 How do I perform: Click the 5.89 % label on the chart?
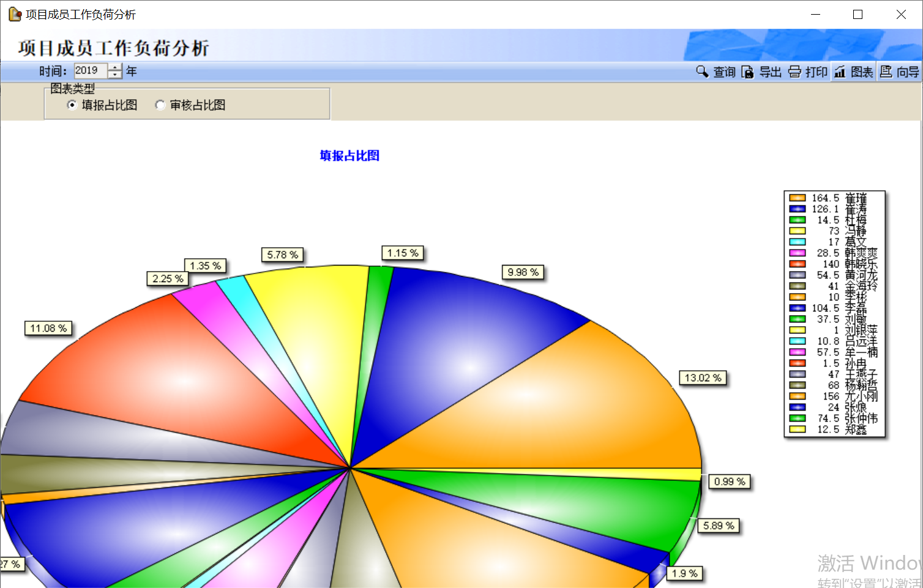pyautogui.click(x=719, y=526)
